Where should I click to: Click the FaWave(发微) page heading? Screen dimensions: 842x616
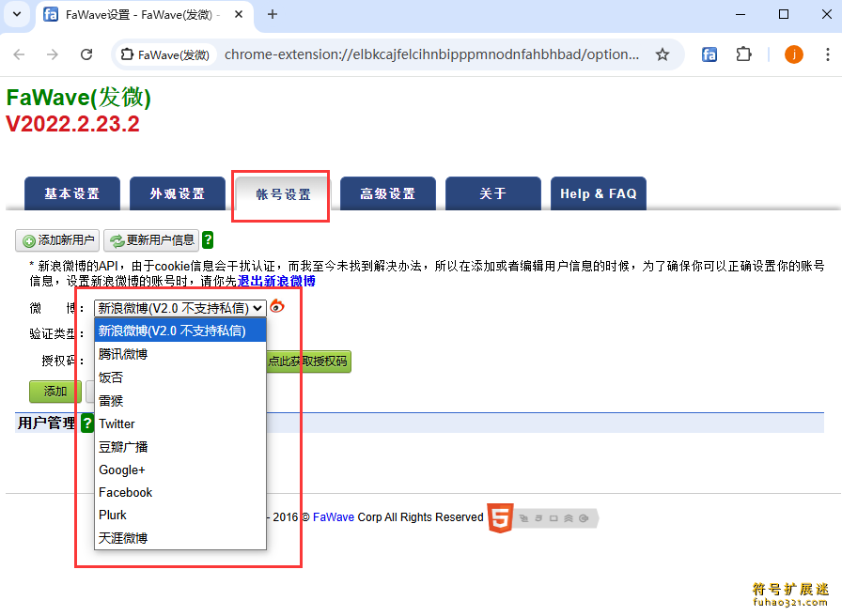78,98
